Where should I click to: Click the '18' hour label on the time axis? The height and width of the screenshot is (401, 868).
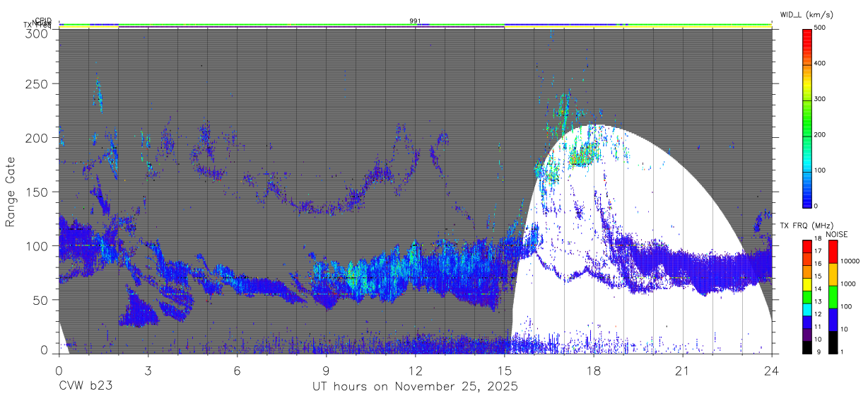click(594, 371)
